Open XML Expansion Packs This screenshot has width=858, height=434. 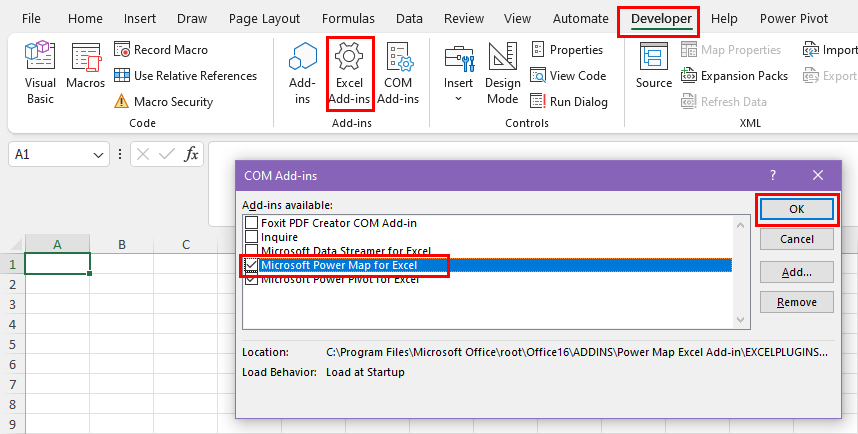(734, 76)
